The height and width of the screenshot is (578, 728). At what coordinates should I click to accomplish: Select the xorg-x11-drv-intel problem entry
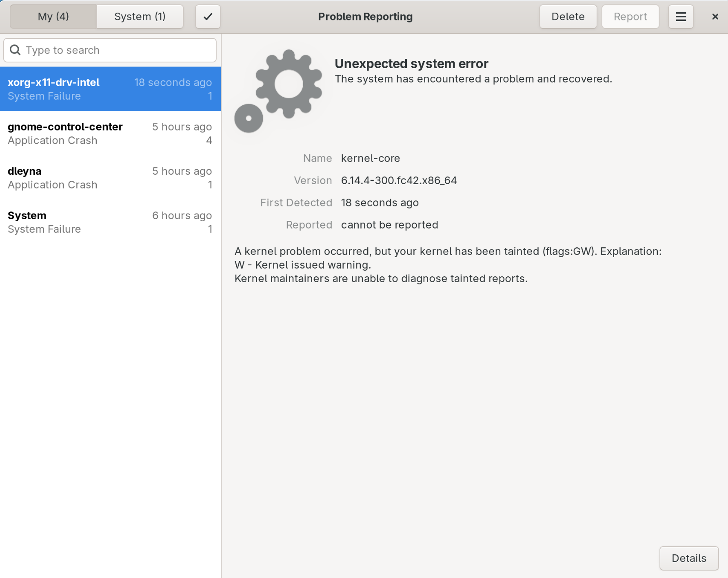[x=110, y=89]
